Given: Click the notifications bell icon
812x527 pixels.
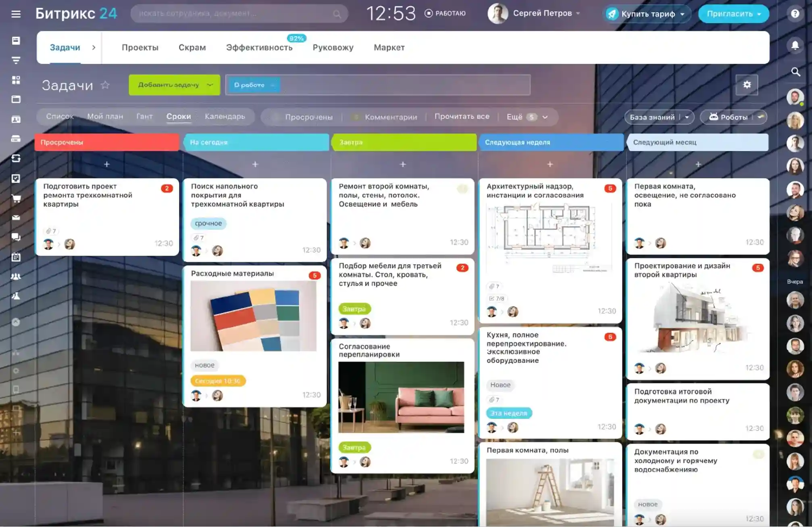Looking at the screenshot, I should [x=795, y=45].
